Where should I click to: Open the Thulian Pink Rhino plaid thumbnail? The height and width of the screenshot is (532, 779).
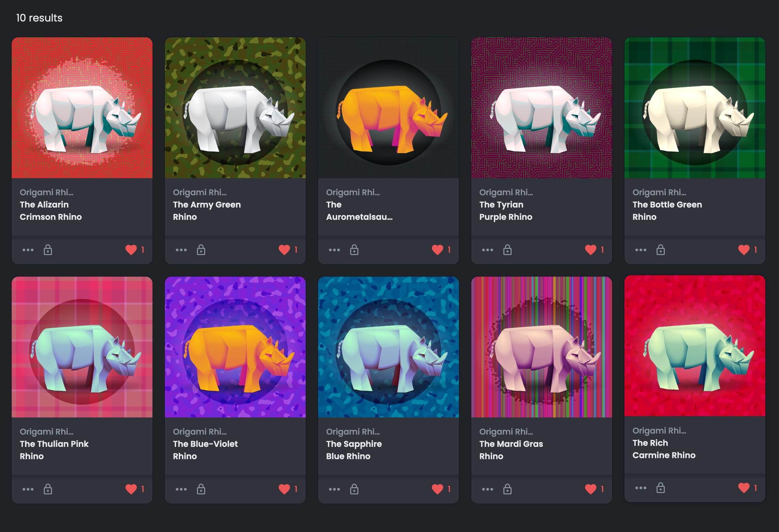(x=82, y=347)
